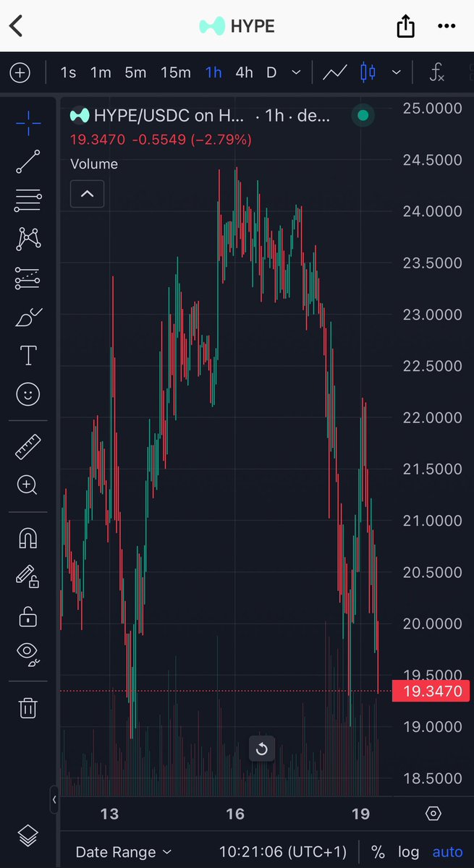This screenshot has width=474, height=868.
Task: Choose the D daily timeframe
Action: [271, 72]
